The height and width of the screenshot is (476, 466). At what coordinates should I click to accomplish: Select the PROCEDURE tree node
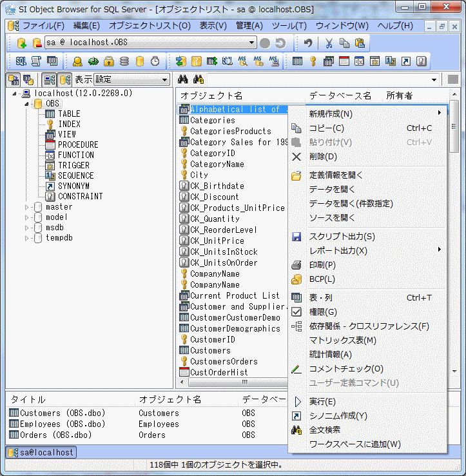click(x=78, y=144)
